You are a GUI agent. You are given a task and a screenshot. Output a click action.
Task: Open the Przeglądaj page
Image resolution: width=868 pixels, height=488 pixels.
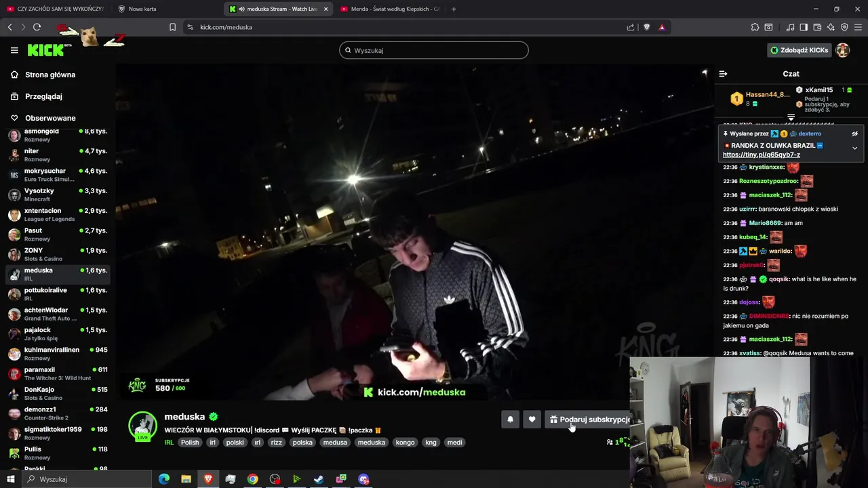(x=43, y=96)
